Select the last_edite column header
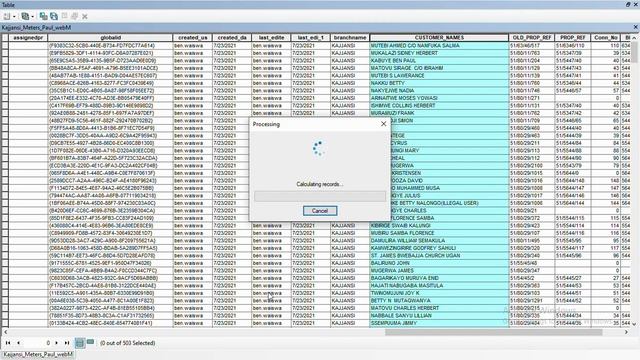This screenshot has width=640, height=360. [x=271, y=38]
